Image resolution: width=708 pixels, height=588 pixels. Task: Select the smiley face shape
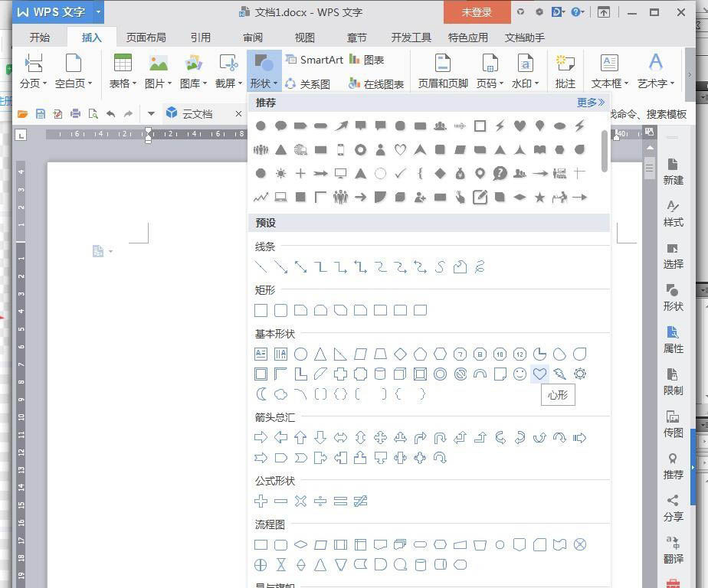point(520,374)
